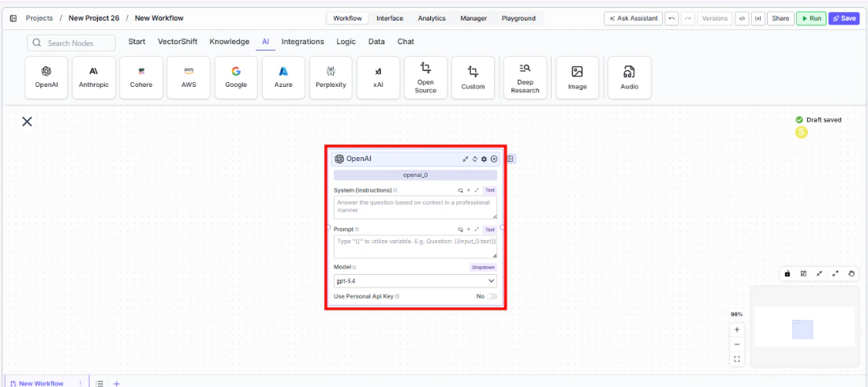Open the Logic node category
Image resolution: width=868 pixels, height=387 pixels.
[x=346, y=42]
